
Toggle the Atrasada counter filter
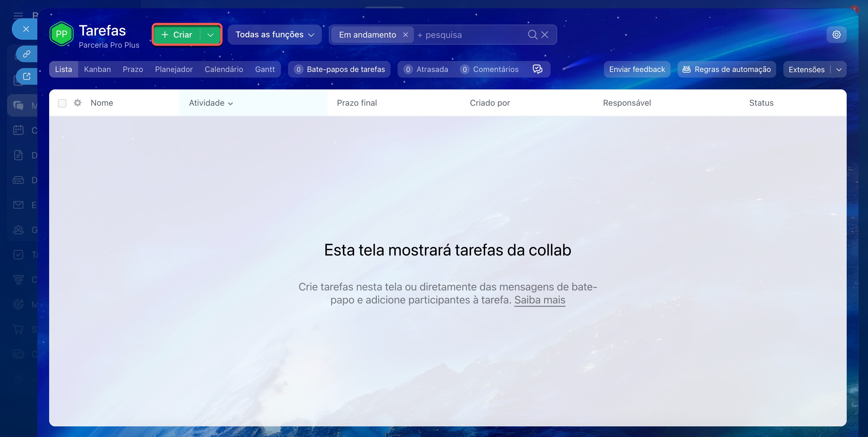(x=426, y=69)
